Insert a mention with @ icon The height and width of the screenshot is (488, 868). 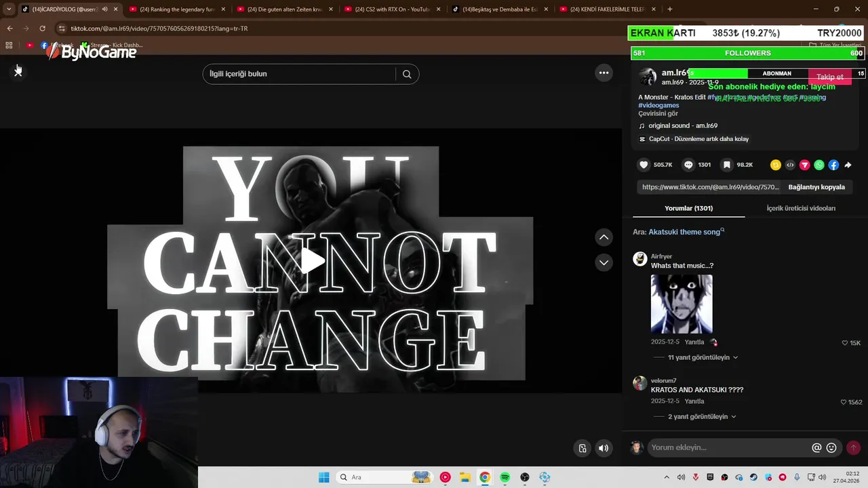[816, 447]
